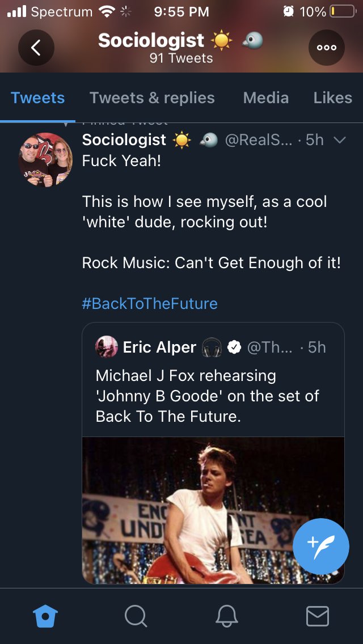Open Notifications with the bell icon
The width and height of the screenshot is (363, 644).
pyautogui.click(x=227, y=616)
